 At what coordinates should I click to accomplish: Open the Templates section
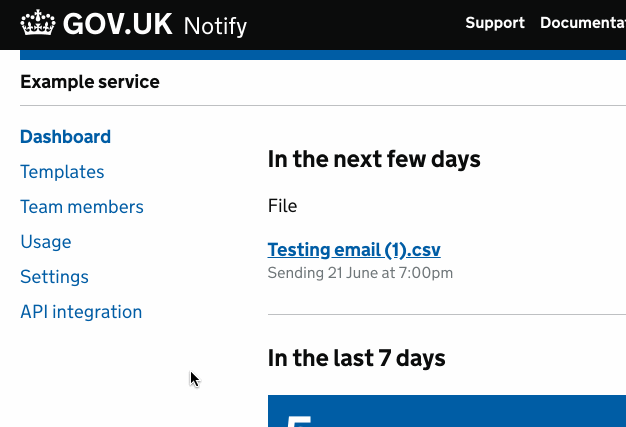point(62,172)
